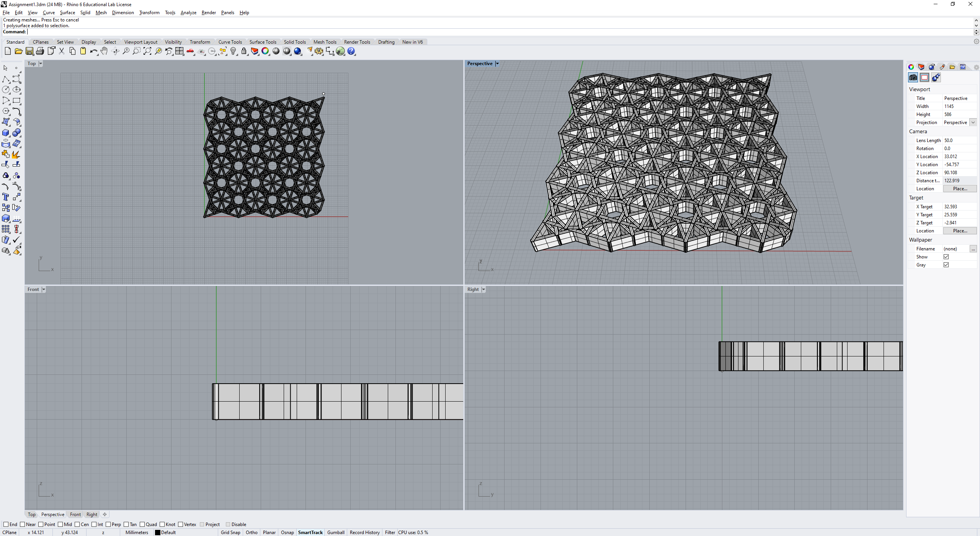Open the Right viewport title dropdown arrow
The height and width of the screenshot is (536, 980).
[x=483, y=290]
